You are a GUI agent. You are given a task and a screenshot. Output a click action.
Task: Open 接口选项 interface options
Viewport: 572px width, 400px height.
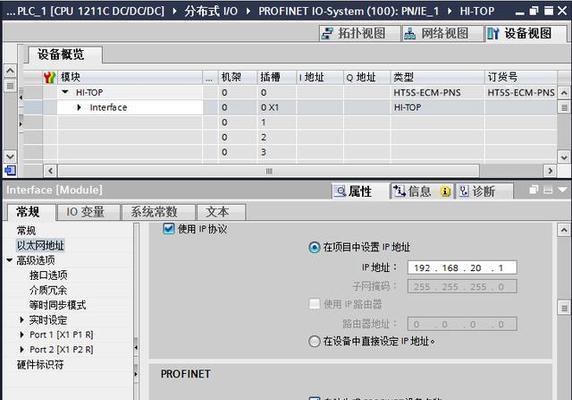coord(48,275)
